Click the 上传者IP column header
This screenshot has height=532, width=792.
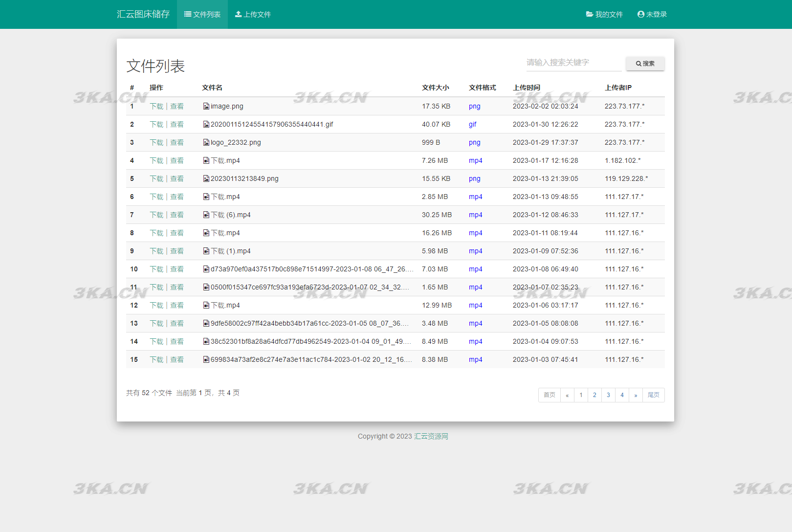click(x=618, y=88)
